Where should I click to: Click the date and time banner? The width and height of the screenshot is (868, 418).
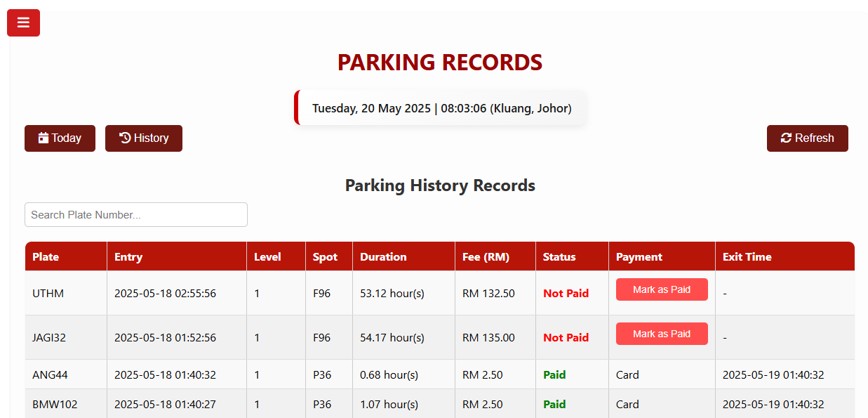click(x=441, y=108)
